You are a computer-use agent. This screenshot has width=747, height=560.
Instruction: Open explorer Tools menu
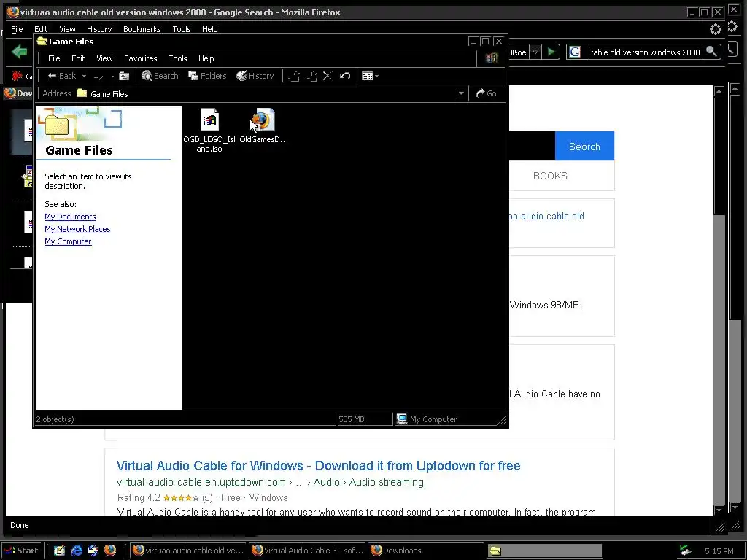178,58
